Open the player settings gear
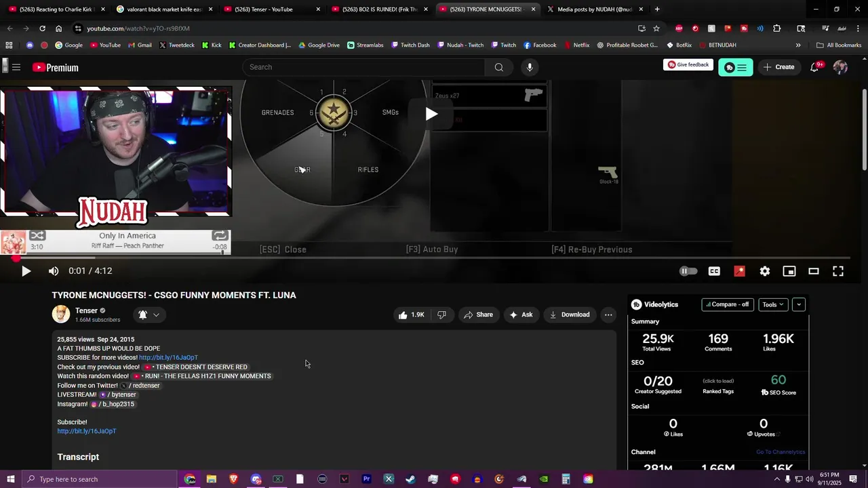The image size is (868, 488). (765, 271)
